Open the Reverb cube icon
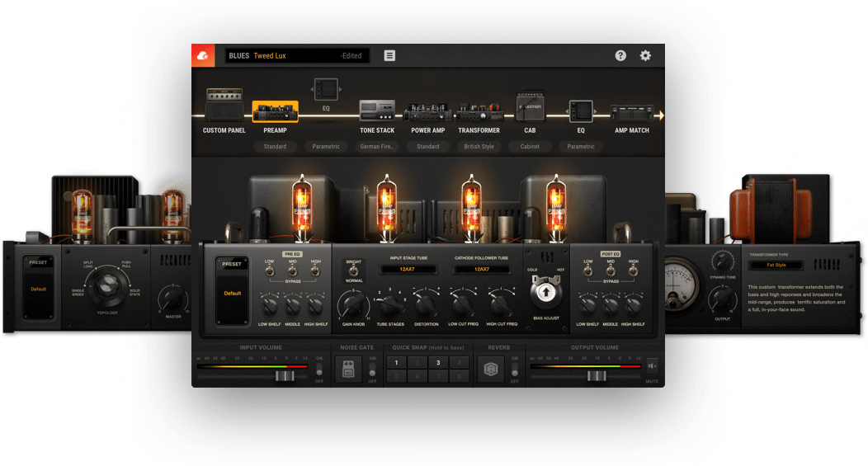This screenshot has height=466, width=868. coord(491,370)
